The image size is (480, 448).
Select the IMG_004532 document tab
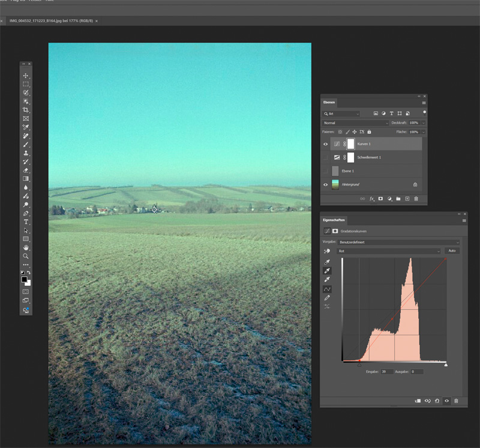[51, 21]
